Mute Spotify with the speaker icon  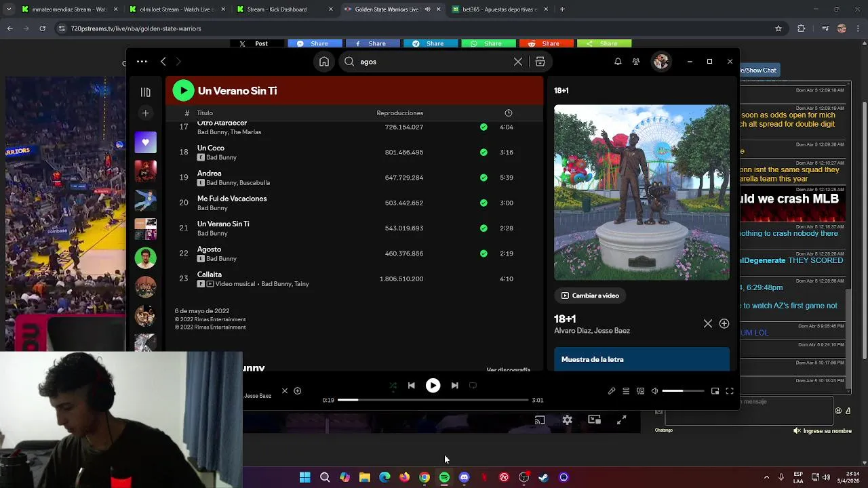(655, 391)
